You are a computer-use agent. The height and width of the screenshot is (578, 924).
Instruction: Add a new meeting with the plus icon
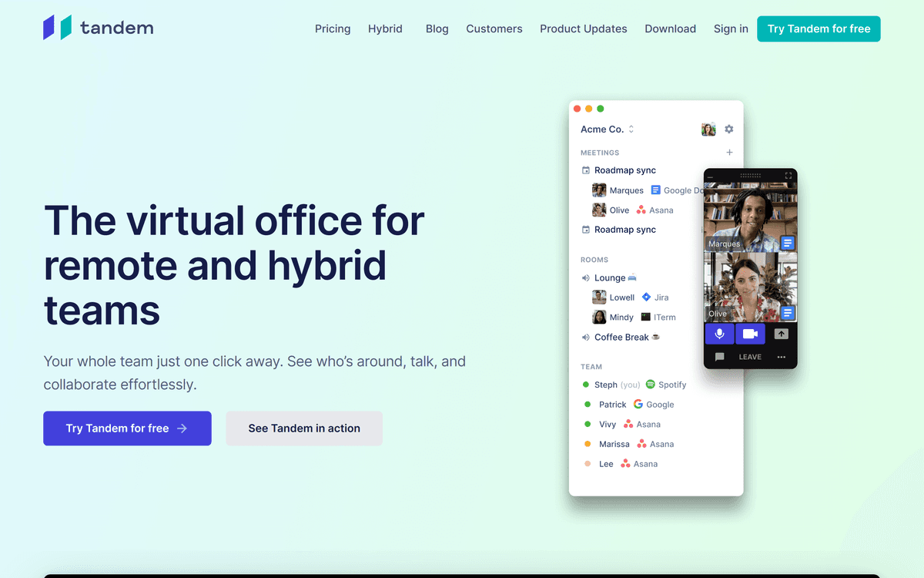point(729,153)
